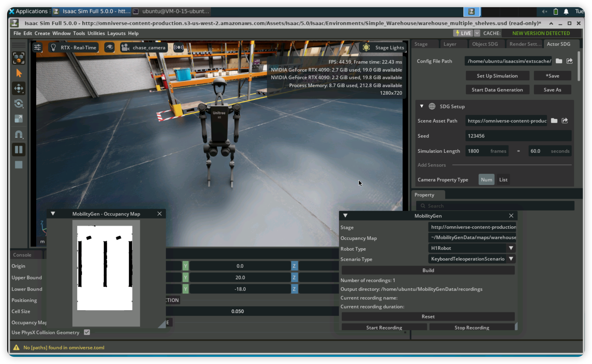Click Lower Bound Y value -18.0

240,289
